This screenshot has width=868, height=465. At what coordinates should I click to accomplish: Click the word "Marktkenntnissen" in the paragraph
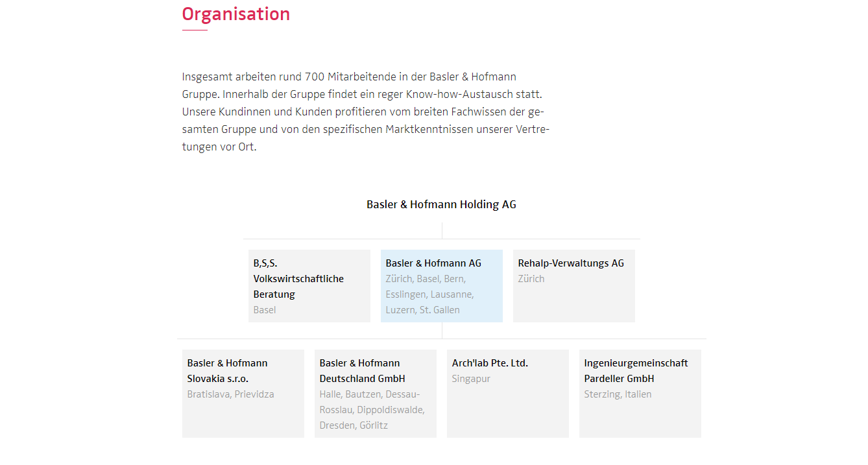pyautogui.click(x=429, y=129)
